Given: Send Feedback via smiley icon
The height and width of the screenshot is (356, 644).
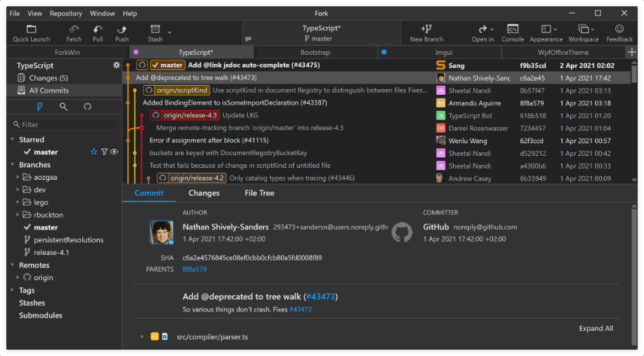Looking at the screenshot, I should pos(619,33).
